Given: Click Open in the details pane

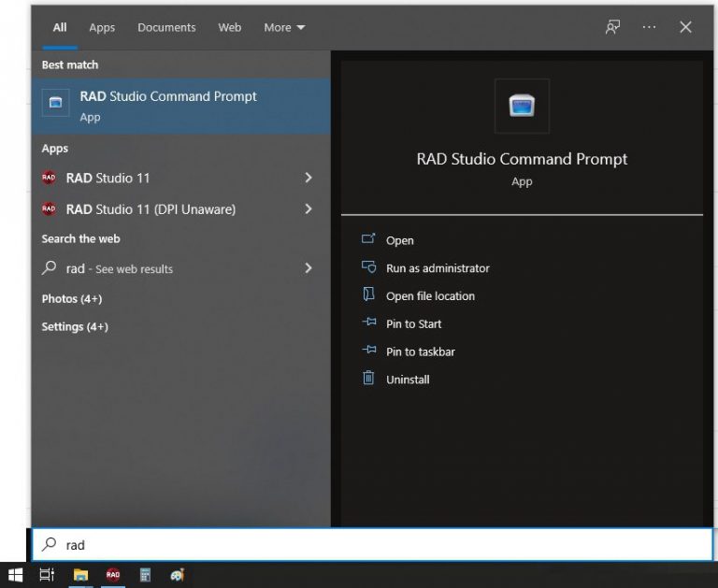Looking at the screenshot, I should (400, 240).
